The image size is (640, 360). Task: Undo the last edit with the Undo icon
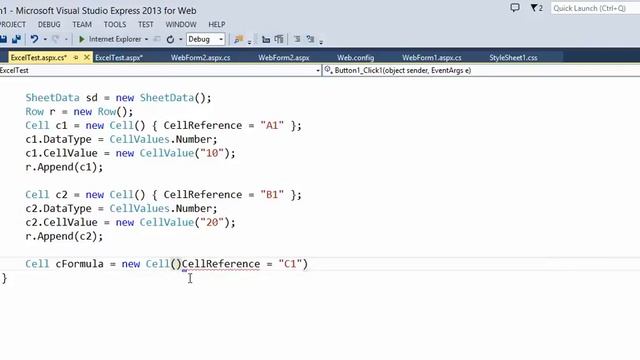click(x=34, y=39)
